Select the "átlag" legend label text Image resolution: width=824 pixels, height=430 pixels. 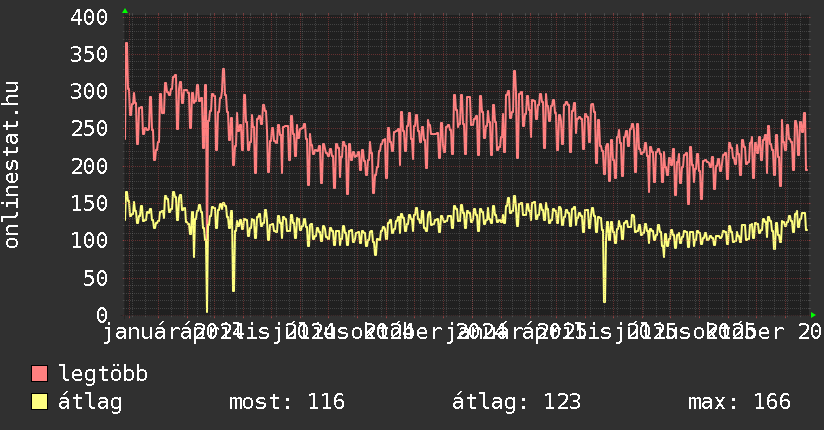click(91, 402)
